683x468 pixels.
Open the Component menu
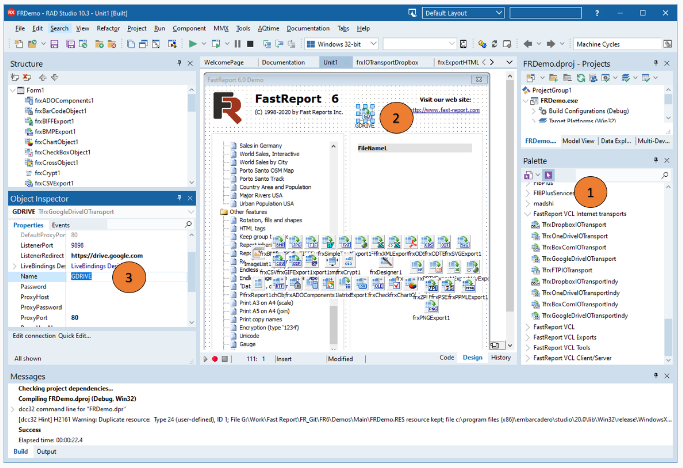pos(189,28)
